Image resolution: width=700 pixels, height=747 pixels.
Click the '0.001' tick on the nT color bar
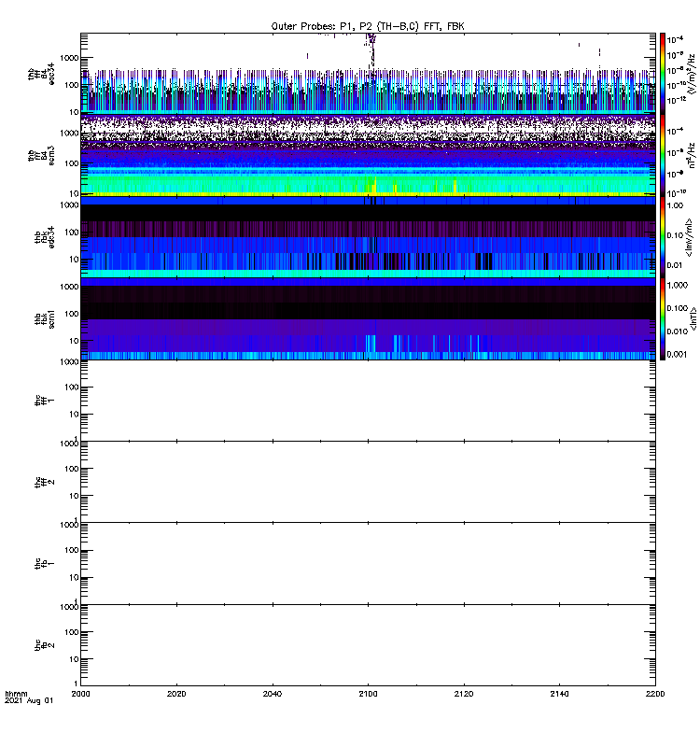(678, 354)
